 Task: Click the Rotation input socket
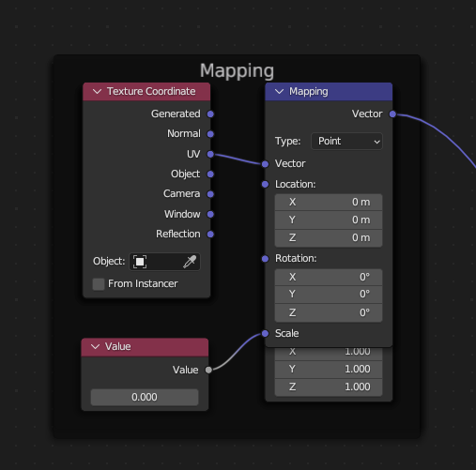coord(265,259)
